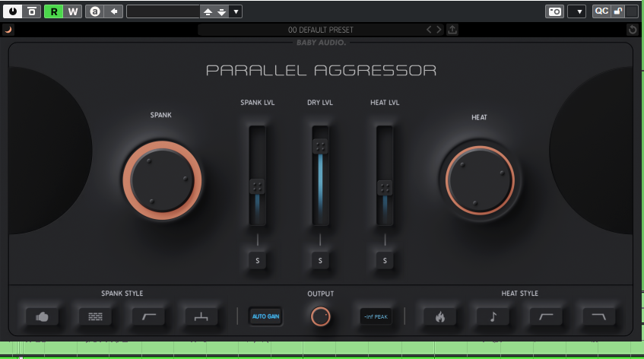Enable the mono Spank Style icon
The height and width of the screenshot is (359, 644).
click(x=201, y=316)
